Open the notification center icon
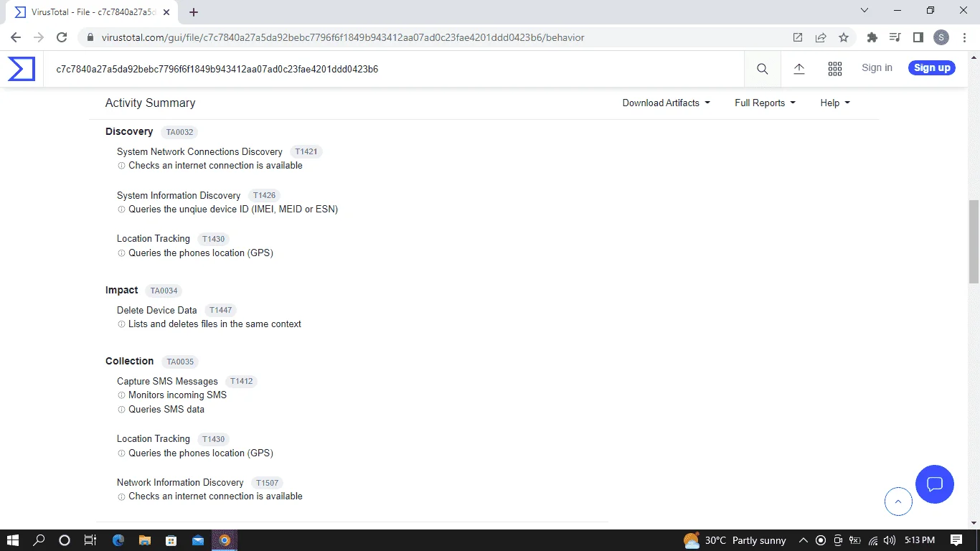Screen dimensions: 980x551 point(956,540)
